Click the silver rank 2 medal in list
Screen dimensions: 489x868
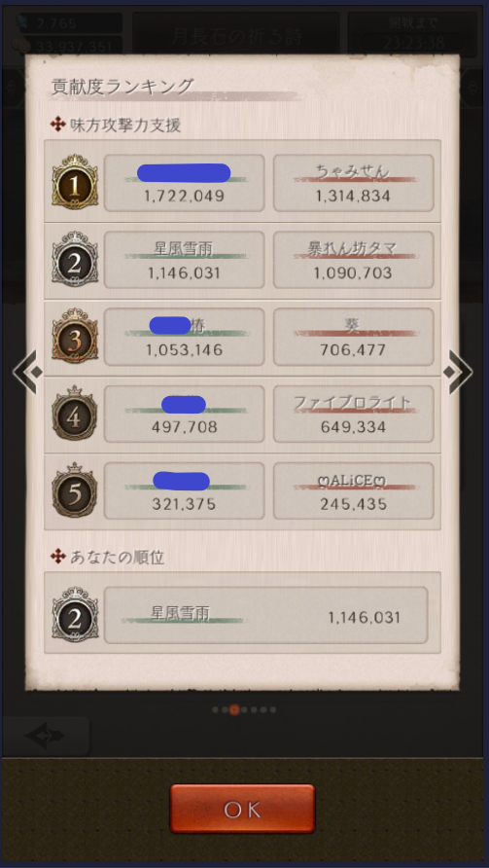75,260
